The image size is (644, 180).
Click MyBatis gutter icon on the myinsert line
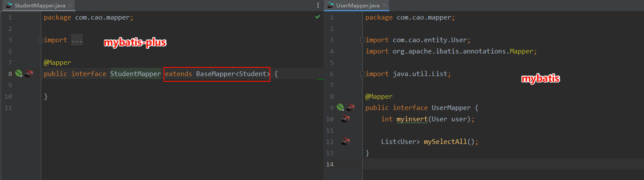(346, 119)
